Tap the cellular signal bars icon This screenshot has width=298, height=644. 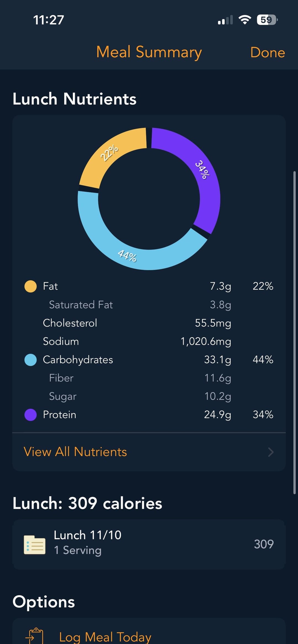point(225,20)
